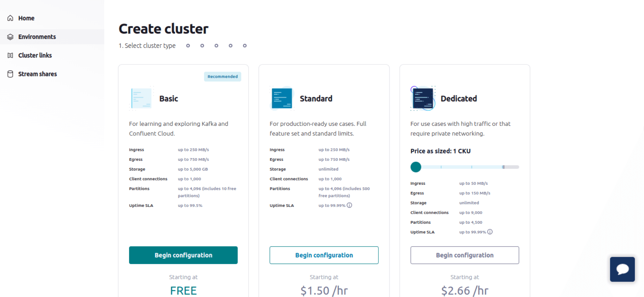Select the third wizard step dot
644x297 pixels.
202,46
